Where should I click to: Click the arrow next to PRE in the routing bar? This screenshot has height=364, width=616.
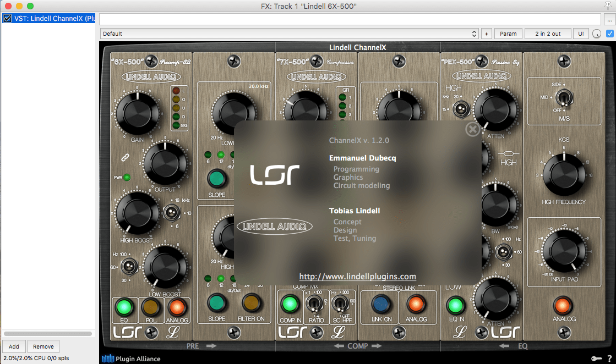(211, 346)
